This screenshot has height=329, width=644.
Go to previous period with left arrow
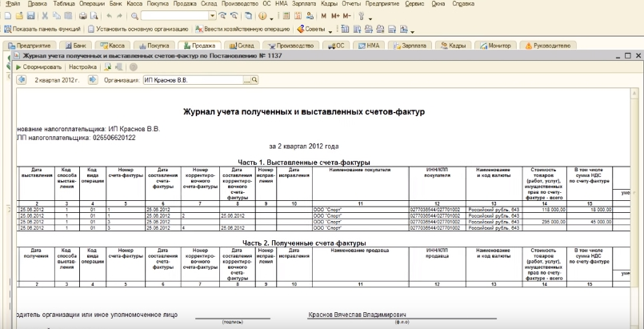[x=21, y=80]
